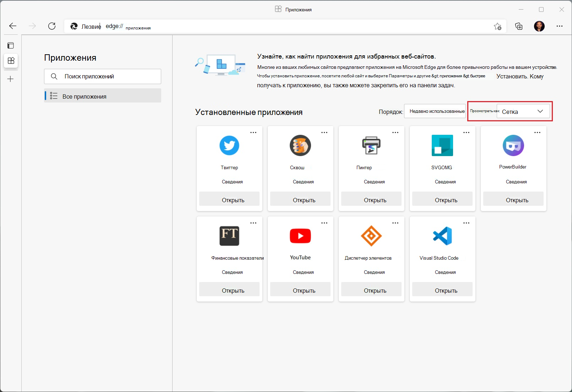Click the YouTube app icon
The height and width of the screenshot is (392, 572).
pos(300,236)
